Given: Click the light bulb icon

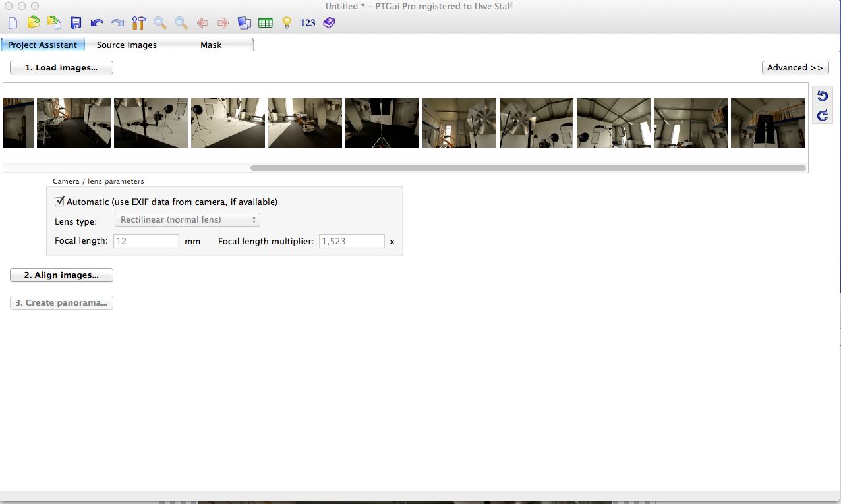Looking at the screenshot, I should click(x=287, y=23).
